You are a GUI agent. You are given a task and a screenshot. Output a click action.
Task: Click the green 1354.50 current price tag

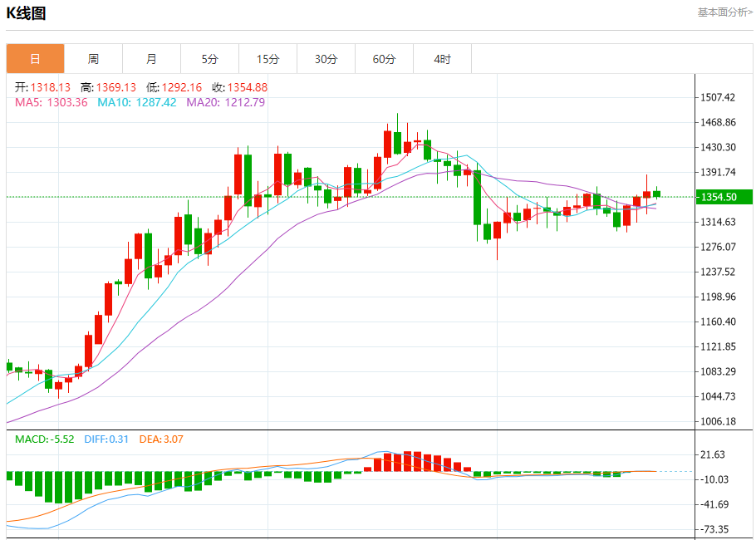pyautogui.click(x=724, y=197)
